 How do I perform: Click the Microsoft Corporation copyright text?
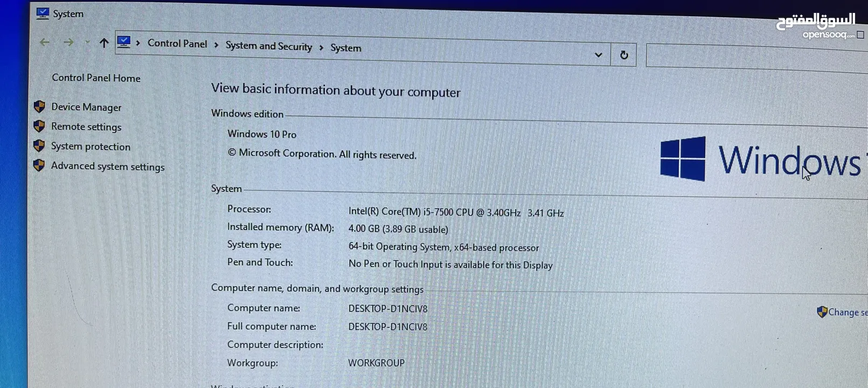pos(322,154)
